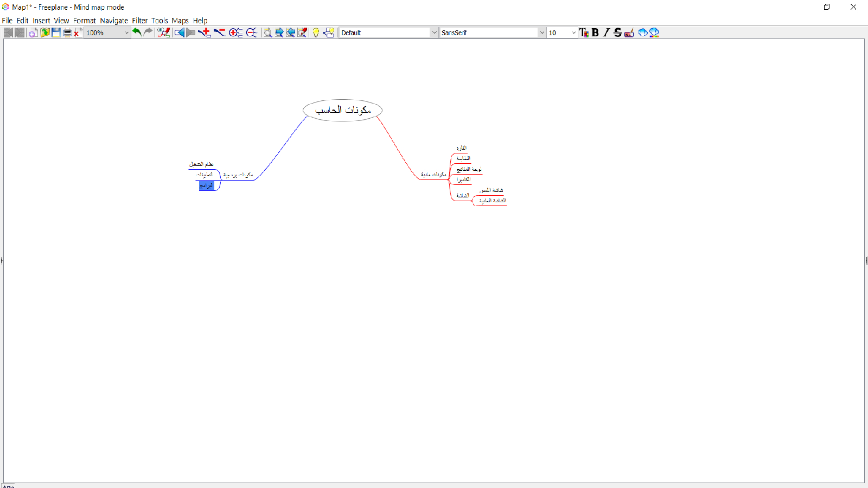Click the Text color icon
Viewport: 868px width, 488px height.
(584, 33)
